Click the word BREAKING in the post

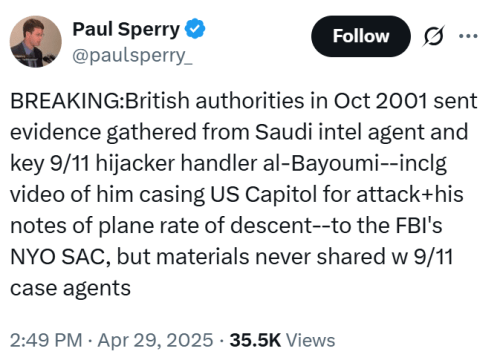click(x=65, y=101)
